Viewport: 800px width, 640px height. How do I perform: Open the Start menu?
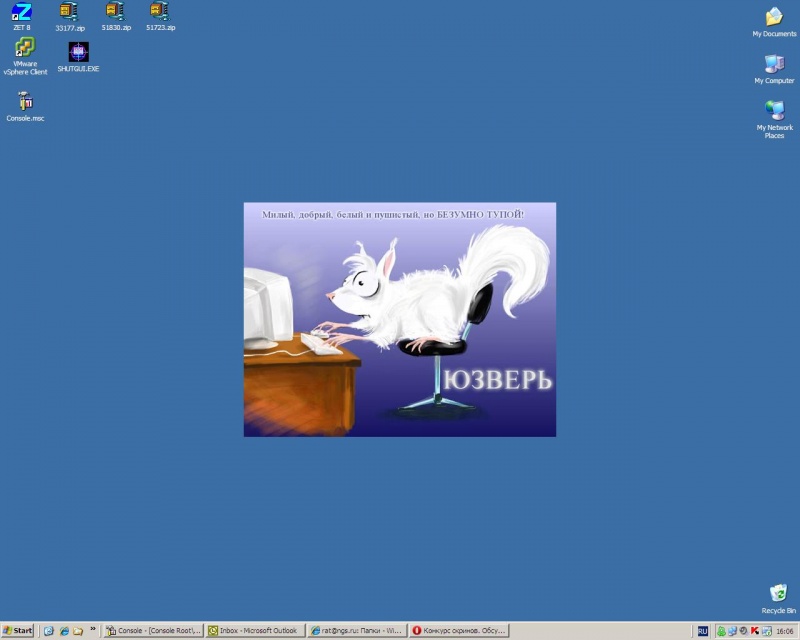[18, 631]
